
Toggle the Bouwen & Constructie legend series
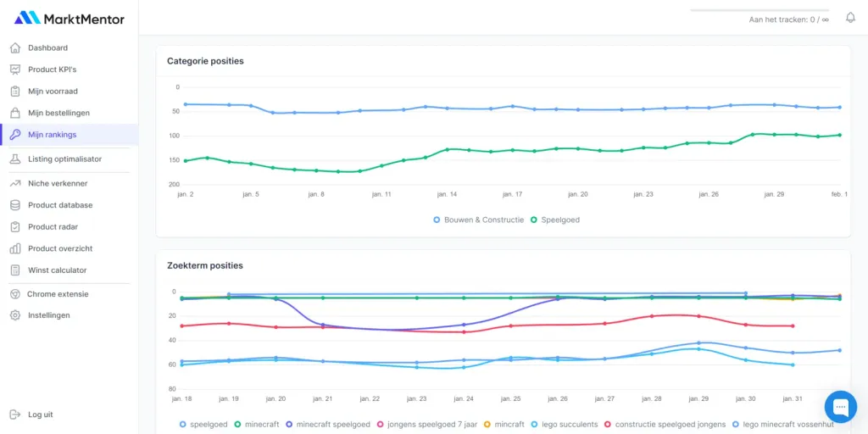pyautogui.click(x=478, y=220)
